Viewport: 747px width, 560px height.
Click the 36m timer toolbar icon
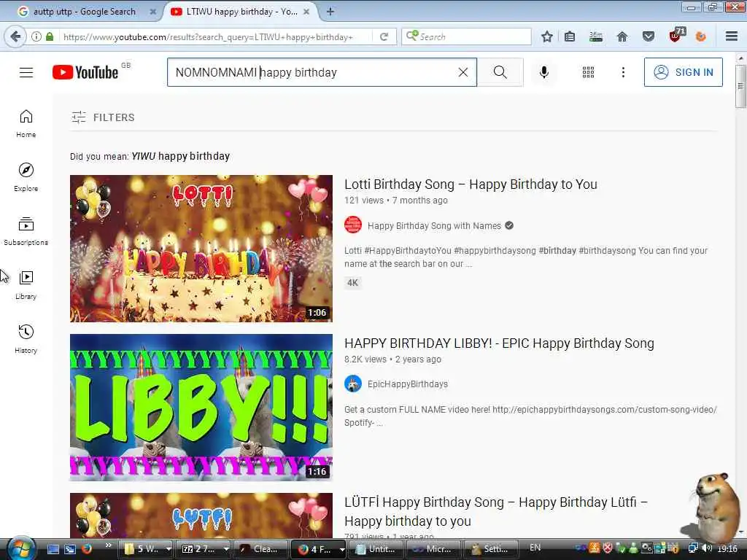point(596,36)
